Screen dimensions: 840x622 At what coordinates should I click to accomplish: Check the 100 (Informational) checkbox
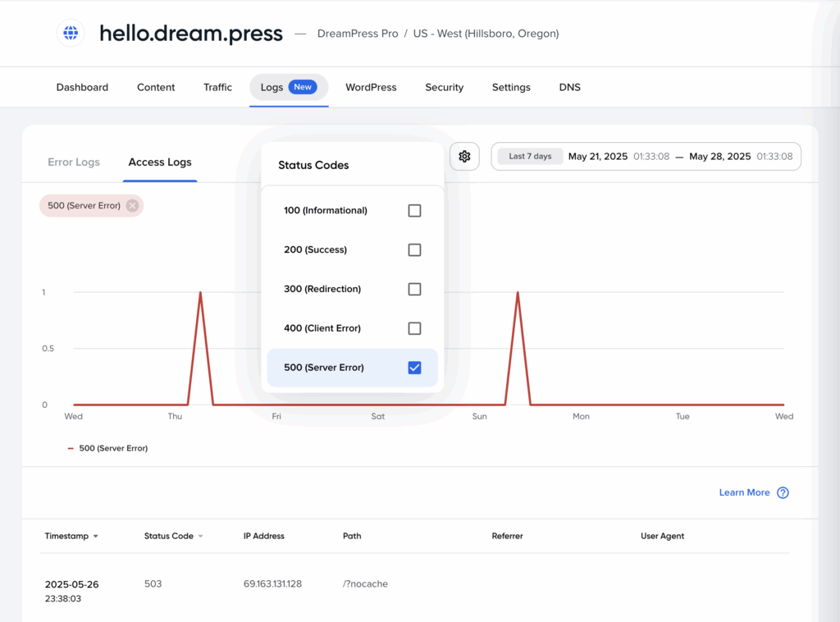[414, 211]
